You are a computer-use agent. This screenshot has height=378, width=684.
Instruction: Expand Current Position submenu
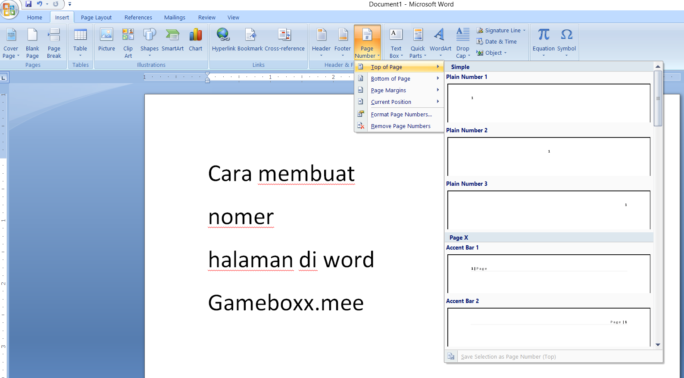click(399, 102)
